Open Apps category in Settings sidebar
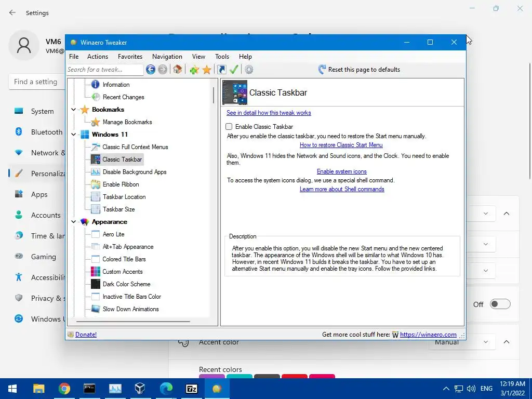532x399 pixels. coord(31,194)
